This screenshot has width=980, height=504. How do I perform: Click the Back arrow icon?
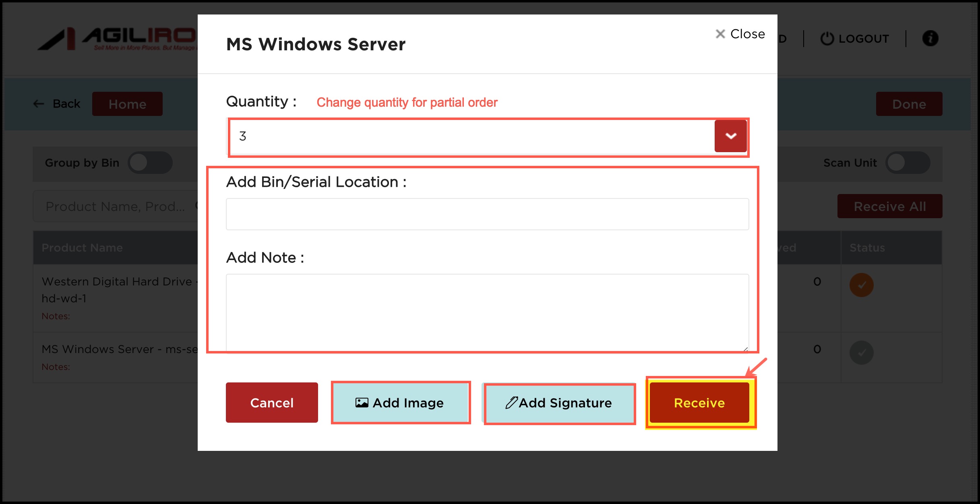pyautogui.click(x=39, y=104)
